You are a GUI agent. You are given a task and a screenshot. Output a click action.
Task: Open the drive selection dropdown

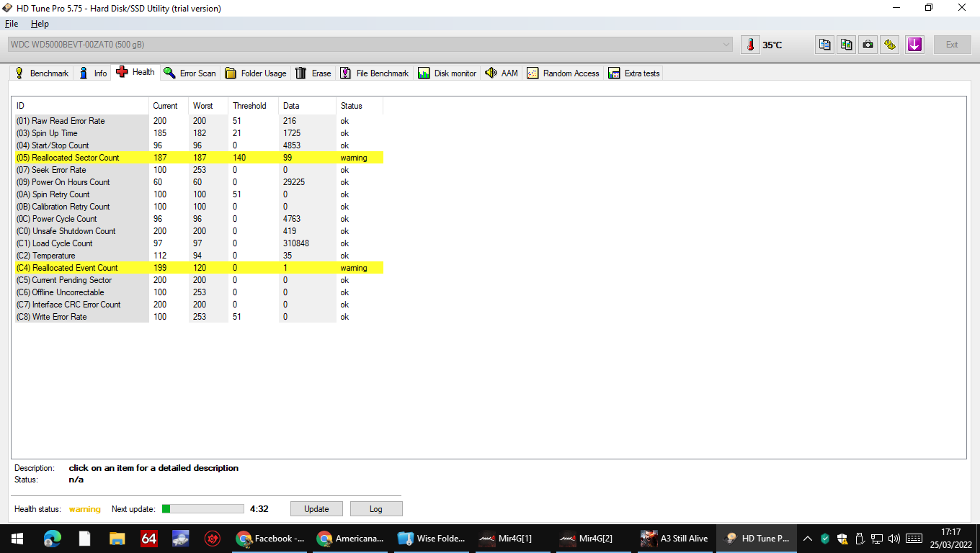[x=371, y=45]
